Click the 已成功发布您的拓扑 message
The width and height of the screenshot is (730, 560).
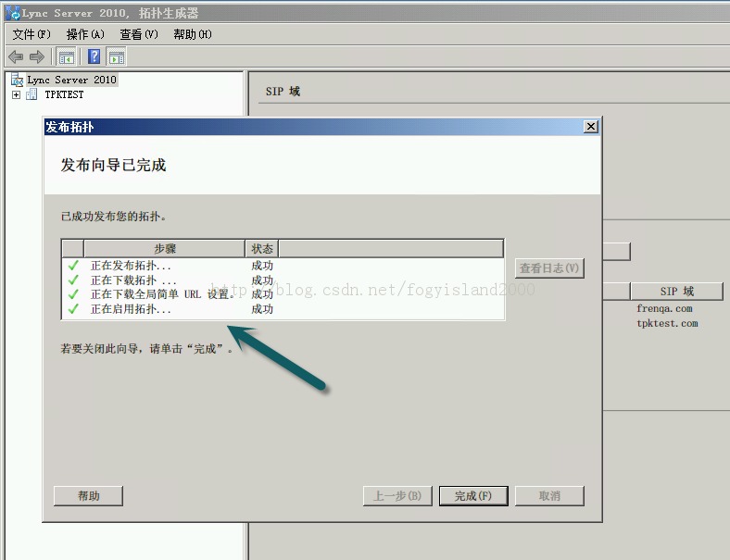tap(114, 216)
